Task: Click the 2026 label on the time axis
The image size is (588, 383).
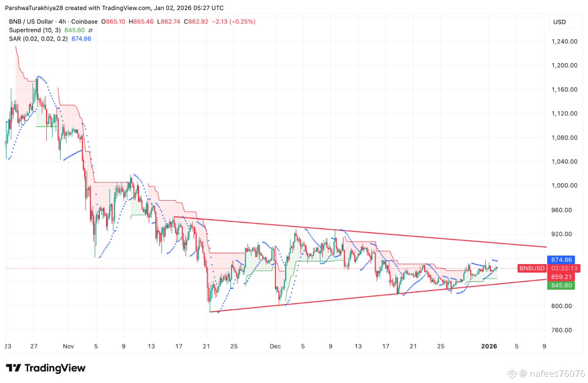Action: pos(489,346)
